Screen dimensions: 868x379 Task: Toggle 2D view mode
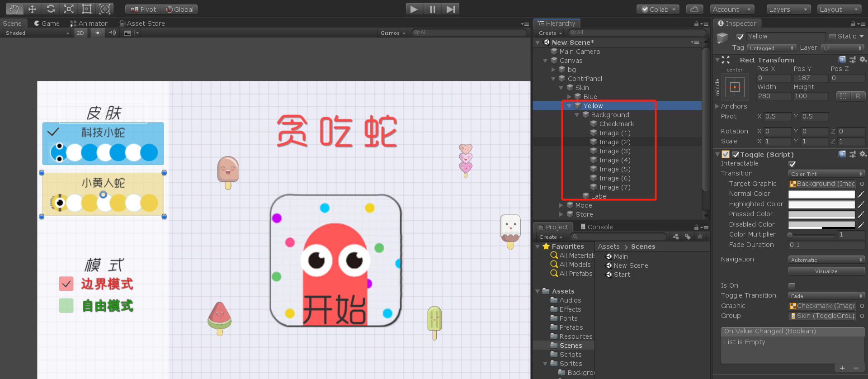click(x=80, y=33)
